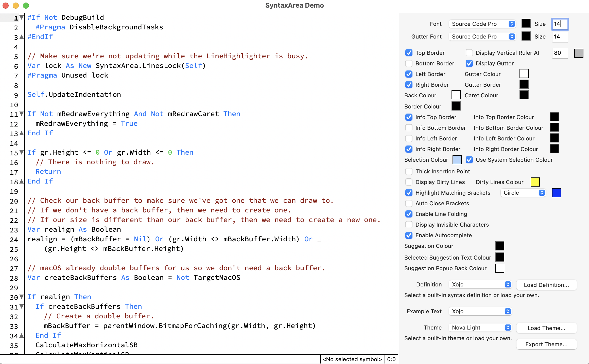Viewport: 589px width, 364px height.
Task: Click the Font colour black swatch
Action: pyautogui.click(x=526, y=24)
